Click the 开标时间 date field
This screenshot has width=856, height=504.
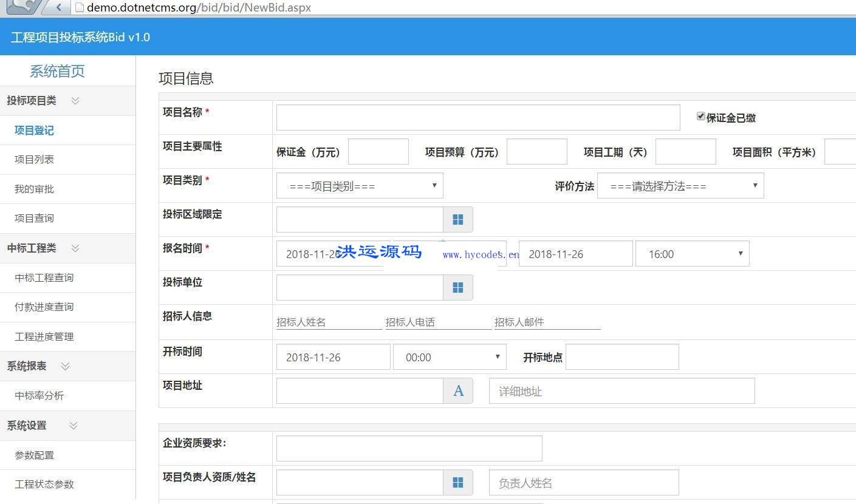[333, 357]
